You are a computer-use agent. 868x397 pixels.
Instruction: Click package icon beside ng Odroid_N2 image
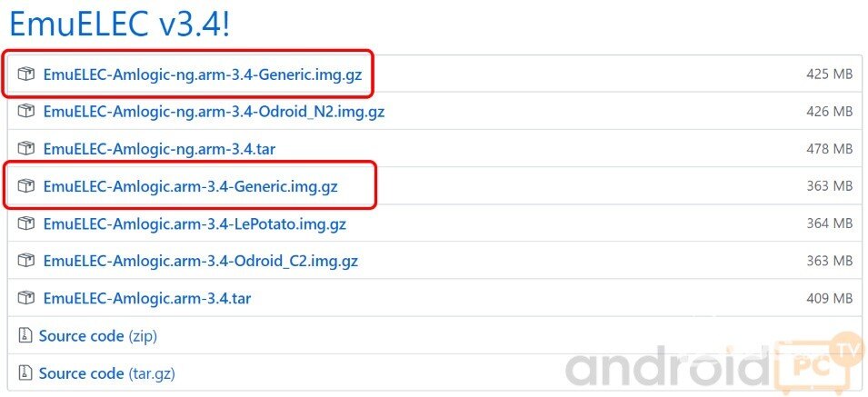coord(25,112)
